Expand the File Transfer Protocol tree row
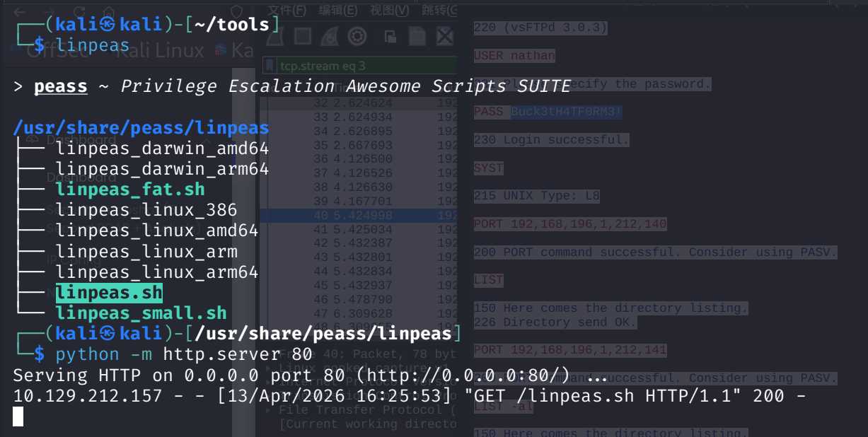 point(268,410)
